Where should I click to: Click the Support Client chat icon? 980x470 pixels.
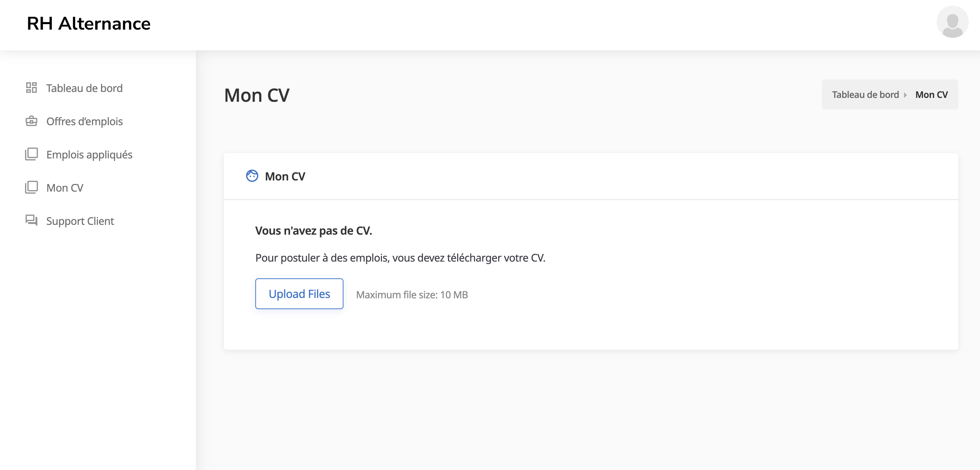31,221
